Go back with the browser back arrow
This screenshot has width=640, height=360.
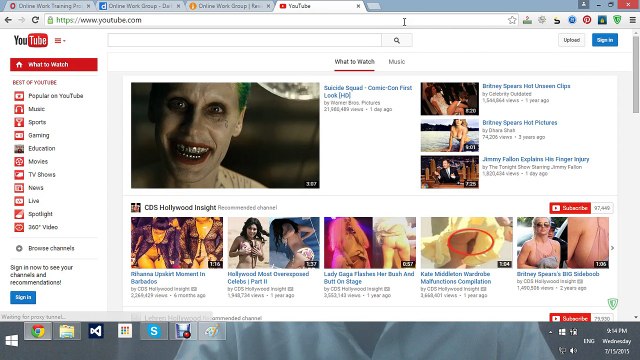(x=8, y=20)
